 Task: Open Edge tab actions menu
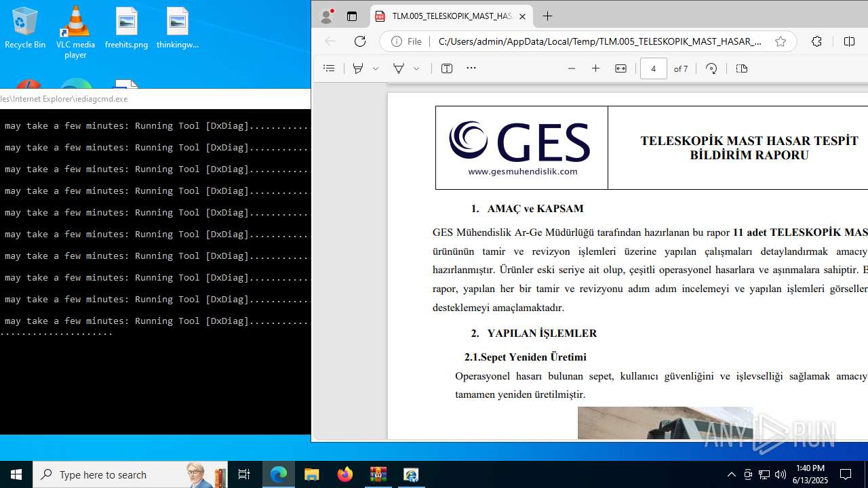pos(351,16)
